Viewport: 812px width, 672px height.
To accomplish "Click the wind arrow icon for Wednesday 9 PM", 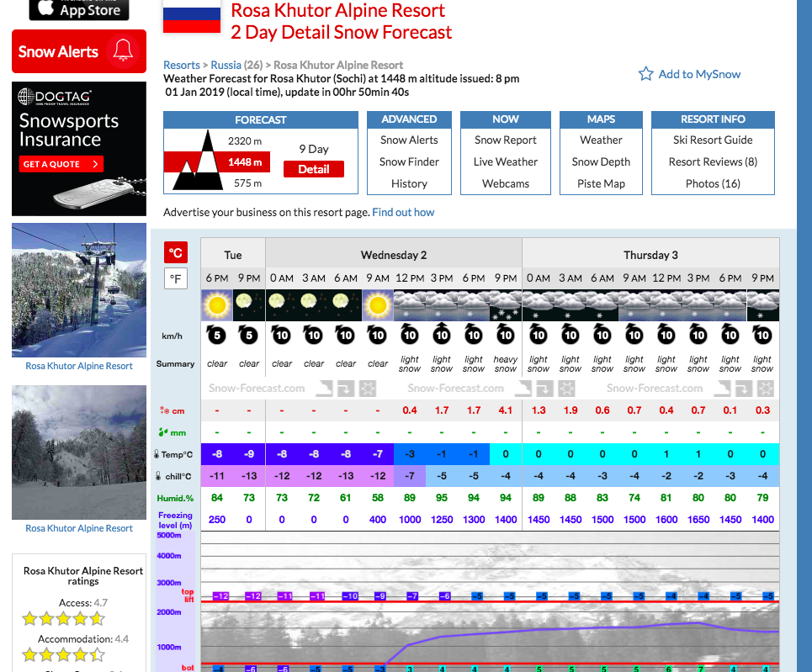I will (506, 335).
